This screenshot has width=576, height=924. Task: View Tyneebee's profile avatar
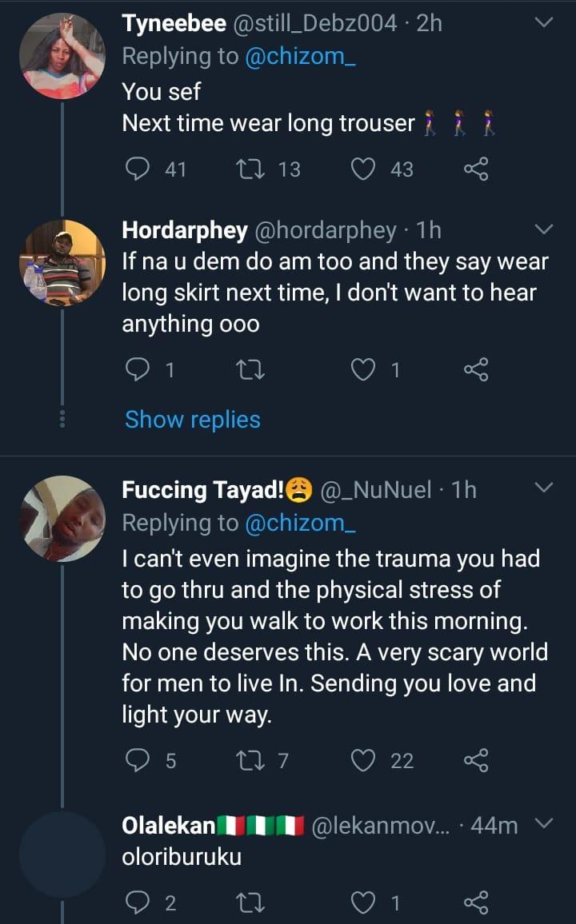click(62, 56)
